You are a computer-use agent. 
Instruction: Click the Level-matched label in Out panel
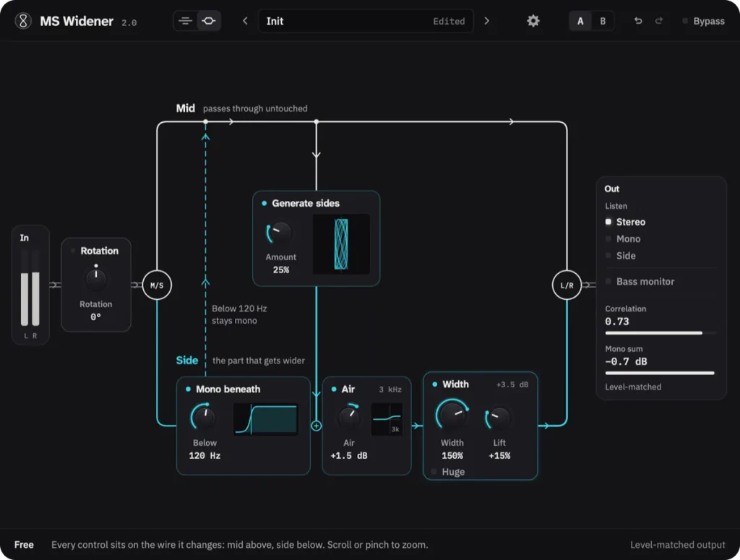tap(633, 387)
